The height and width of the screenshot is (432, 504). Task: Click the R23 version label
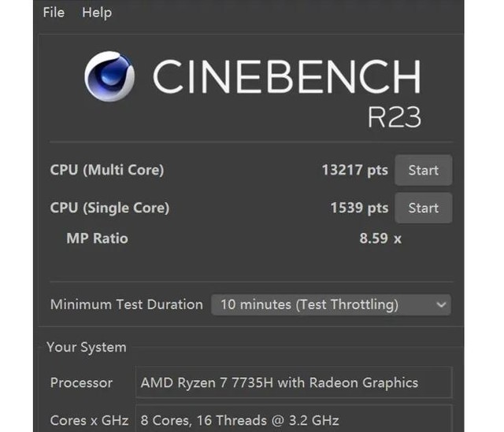point(394,116)
